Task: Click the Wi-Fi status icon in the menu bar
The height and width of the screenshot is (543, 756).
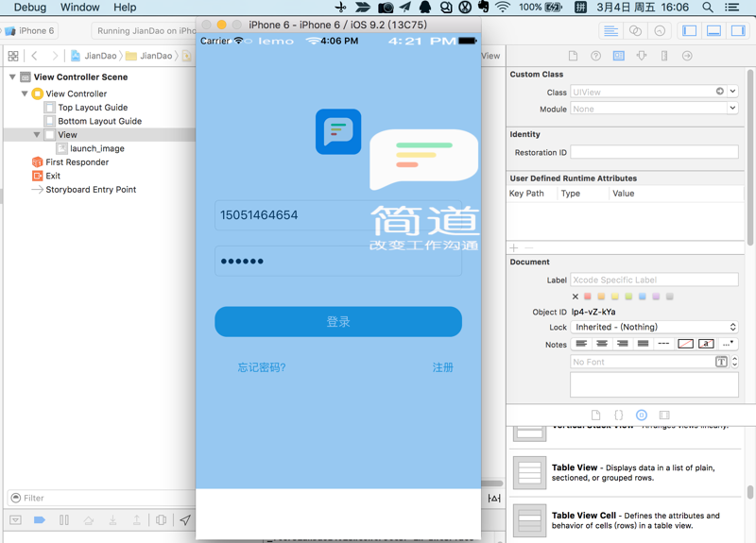Action: (x=503, y=8)
